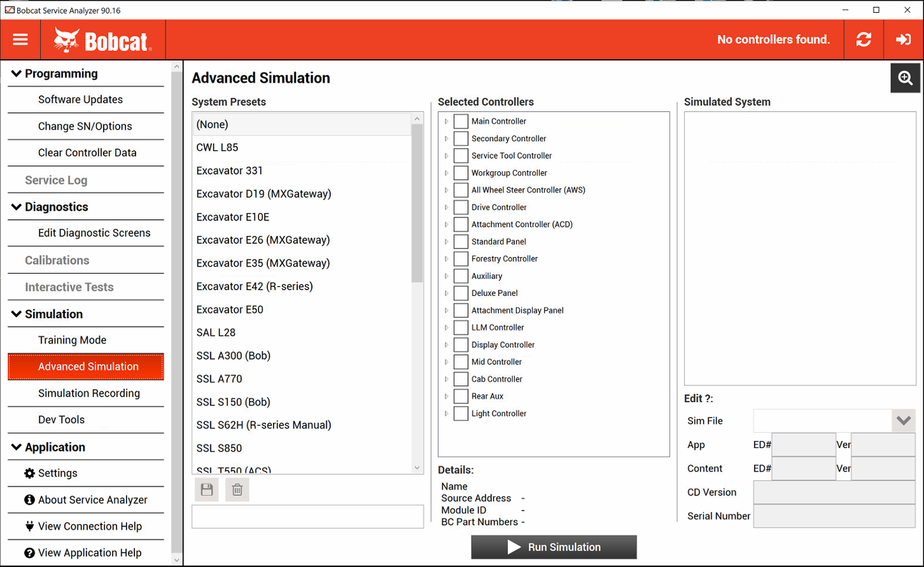Expand the Rear Aux node
924x567 pixels.
click(446, 396)
